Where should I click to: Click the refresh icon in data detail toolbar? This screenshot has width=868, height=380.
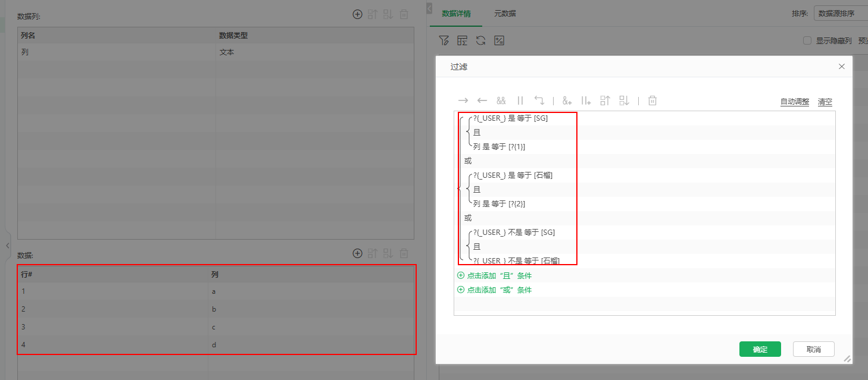[481, 40]
